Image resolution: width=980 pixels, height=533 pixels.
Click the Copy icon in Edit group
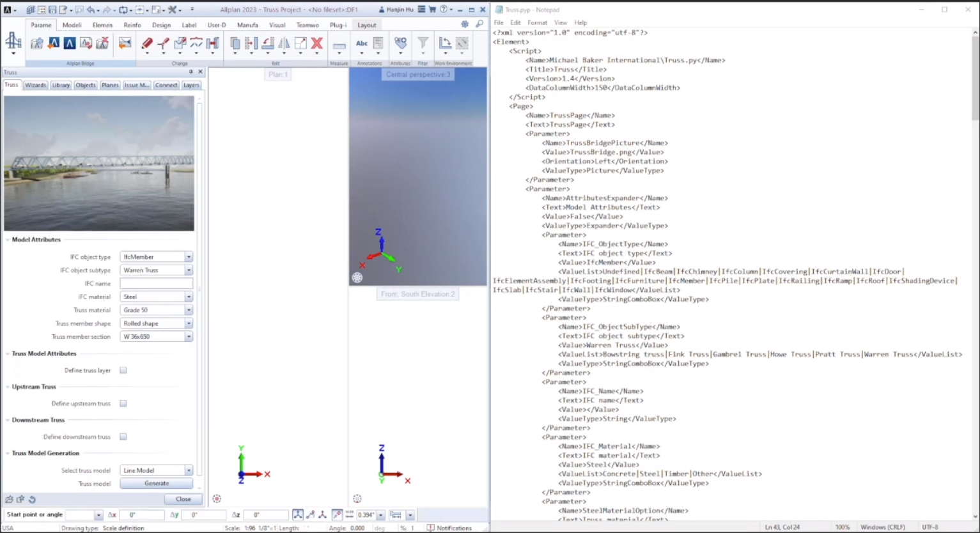click(x=235, y=43)
